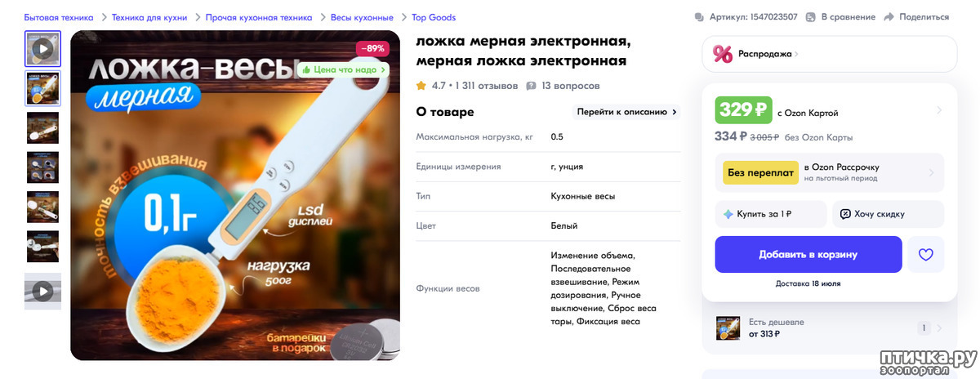Open Хочу скидку discount request
Image resolution: width=980 pixels, height=379 pixels.
[x=888, y=214]
